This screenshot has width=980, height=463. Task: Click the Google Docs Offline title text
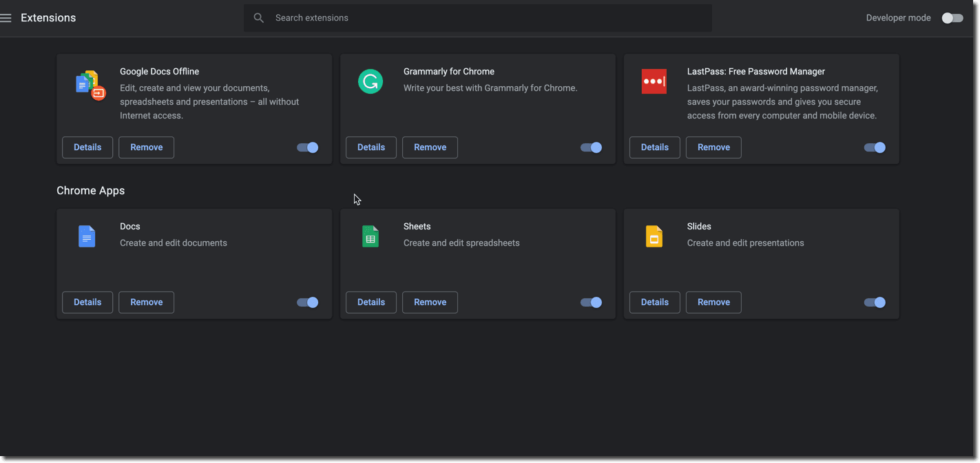coord(160,72)
